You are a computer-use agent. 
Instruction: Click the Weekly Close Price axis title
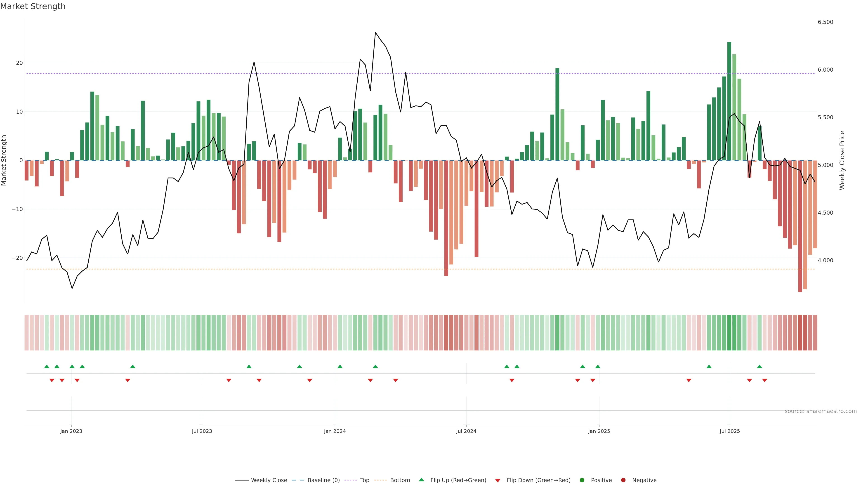coord(842,160)
